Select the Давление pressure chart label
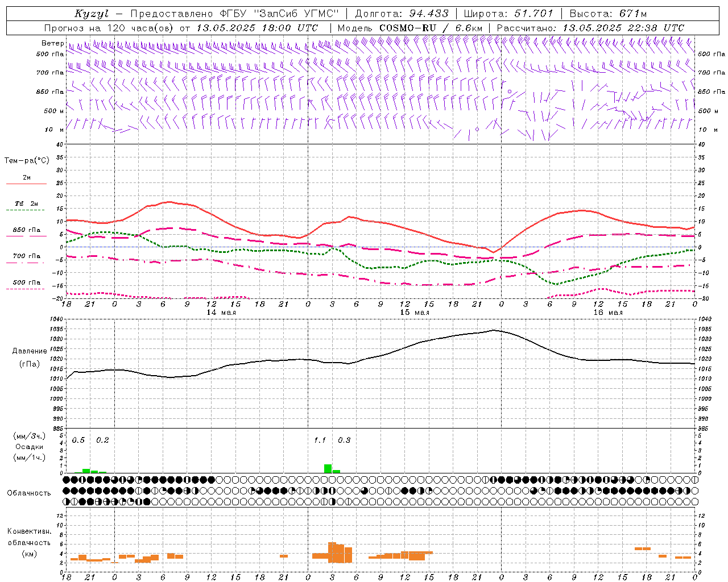 point(30,351)
